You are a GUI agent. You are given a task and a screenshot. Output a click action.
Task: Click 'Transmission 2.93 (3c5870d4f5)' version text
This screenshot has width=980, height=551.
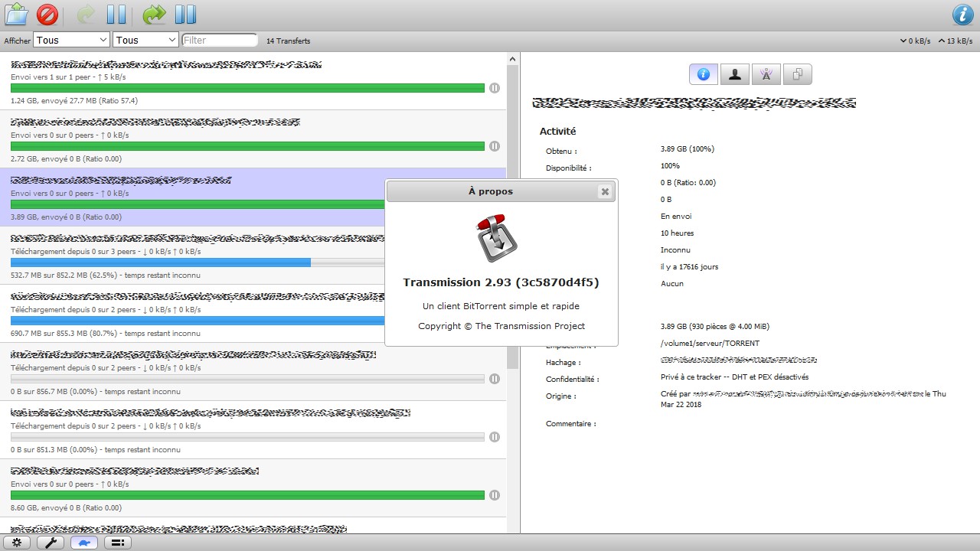pos(501,282)
